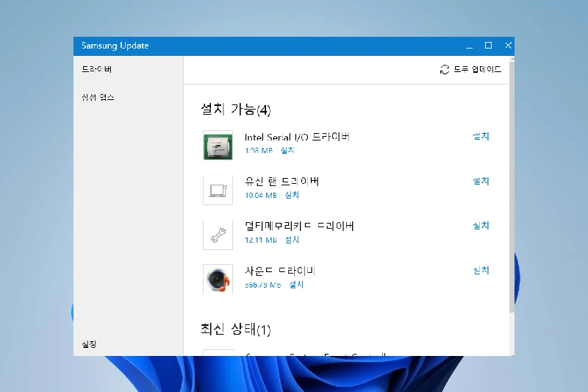Click the 멀티메모리카드 드라이버 wrench icon
The width and height of the screenshot is (588, 392).
point(218,235)
